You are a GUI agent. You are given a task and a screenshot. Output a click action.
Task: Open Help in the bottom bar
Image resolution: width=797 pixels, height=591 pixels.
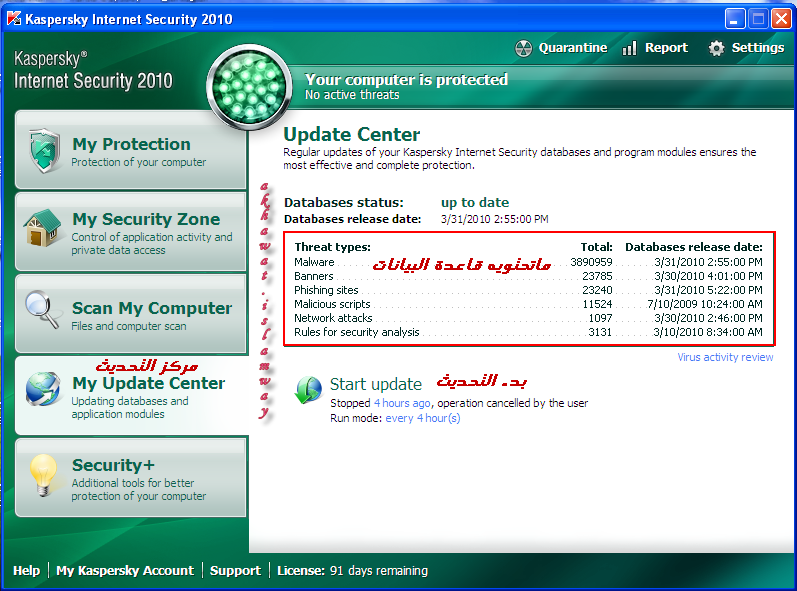tap(26, 571)
